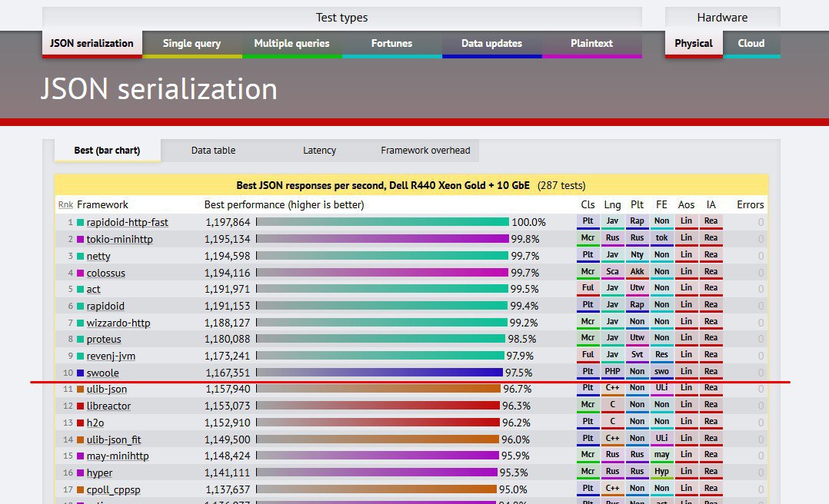This screenshot has width=829, height=504.
Task: Follow the proteus framework link
Action: (104, 339)
